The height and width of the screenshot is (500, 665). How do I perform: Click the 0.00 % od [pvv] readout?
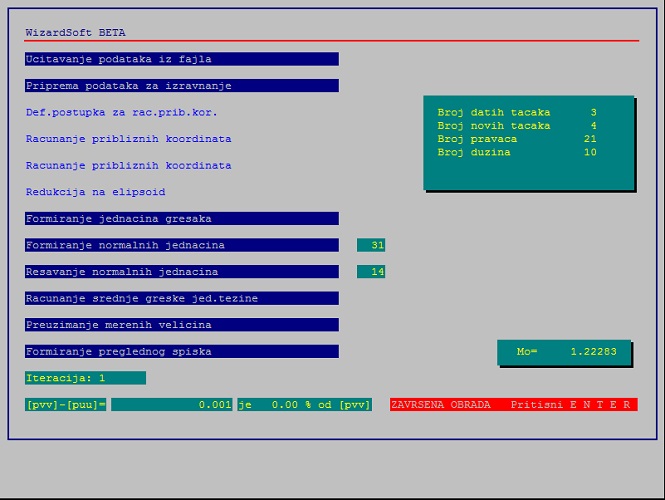(304, 405)
